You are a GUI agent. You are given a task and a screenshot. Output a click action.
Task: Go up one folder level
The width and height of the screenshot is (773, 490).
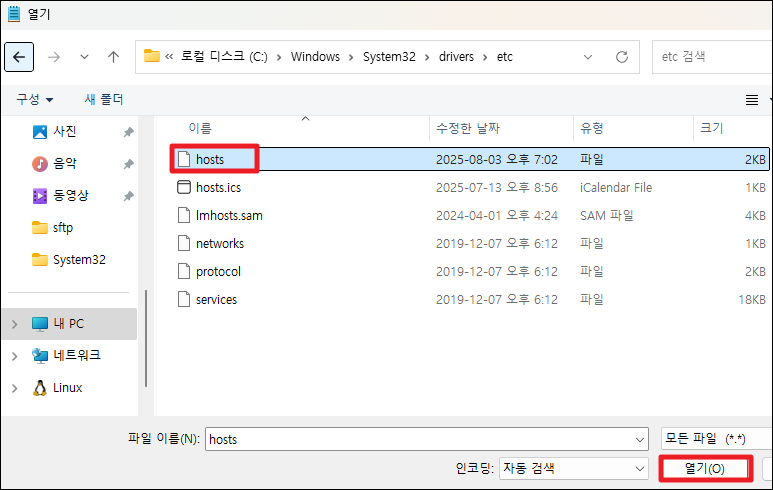[113, 57]
